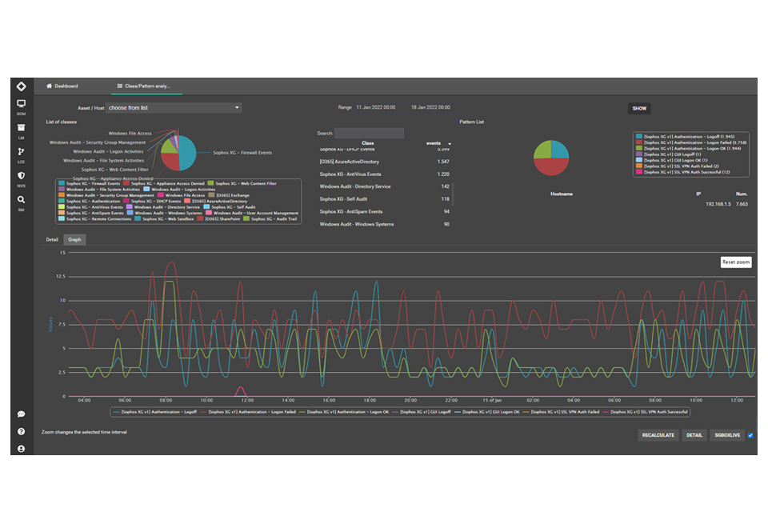The height and width of the screenshot is (532, 768).
Task: Sort the class table by events arrow
Action: point(450,143)
